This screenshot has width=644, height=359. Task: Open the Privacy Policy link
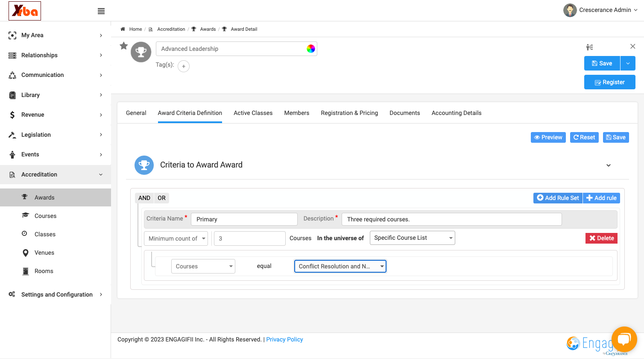click(x=284, y=339)
